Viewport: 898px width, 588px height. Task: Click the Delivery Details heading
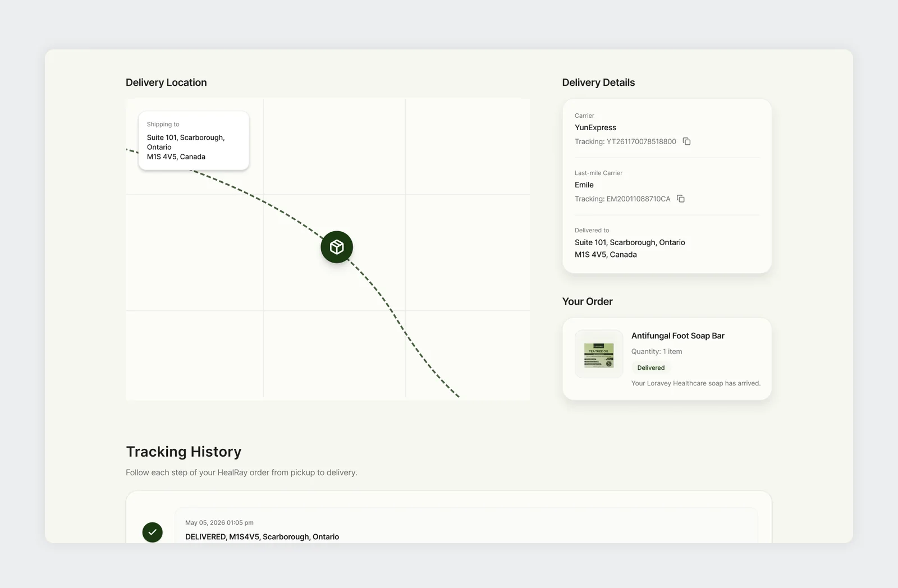pos(598,82)
